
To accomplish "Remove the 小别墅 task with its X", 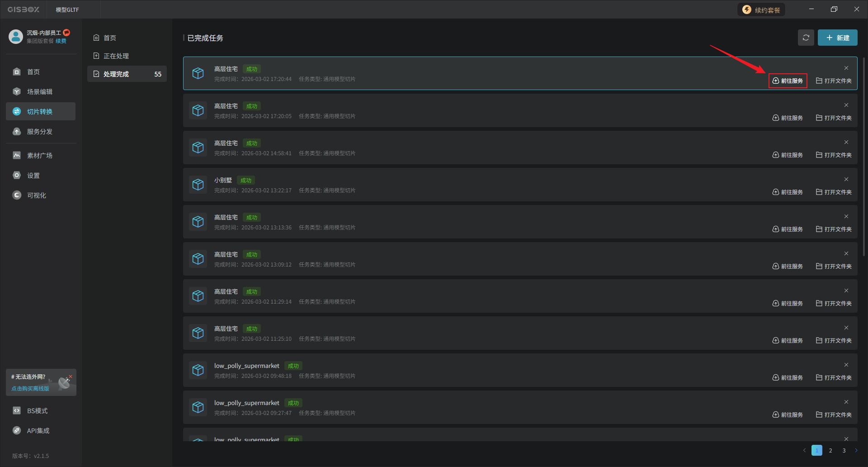I will click(846, 180).
